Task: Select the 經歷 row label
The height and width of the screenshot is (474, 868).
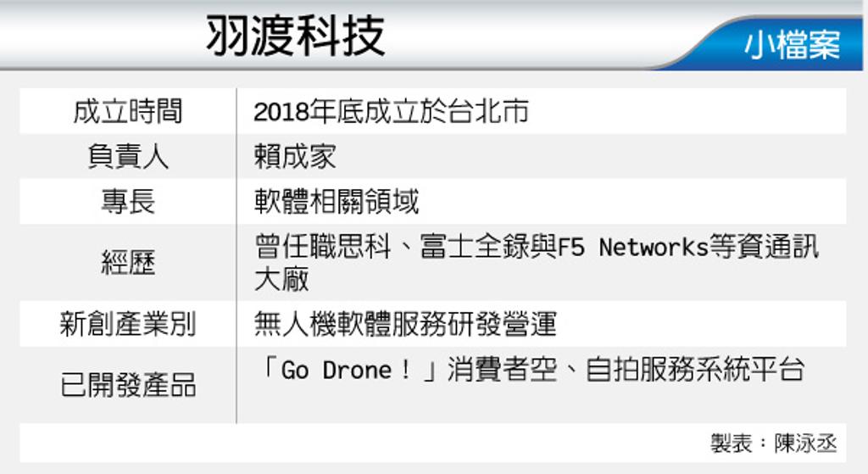Action: pyautogui.click(x=128, y=263)
